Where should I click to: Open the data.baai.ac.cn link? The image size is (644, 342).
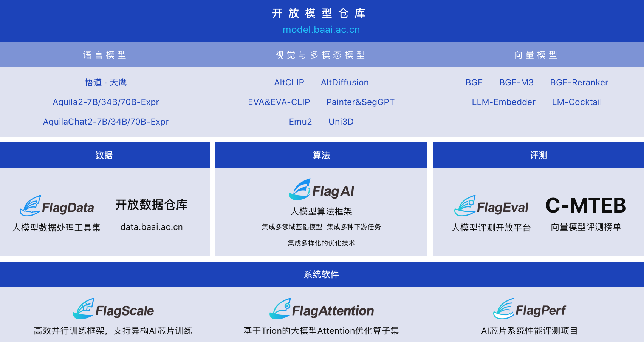pos(152,227)
